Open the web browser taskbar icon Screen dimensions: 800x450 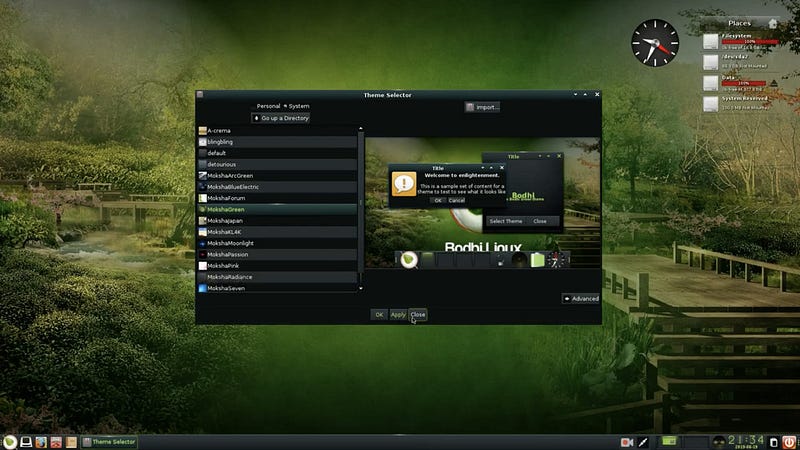(41, 442)
